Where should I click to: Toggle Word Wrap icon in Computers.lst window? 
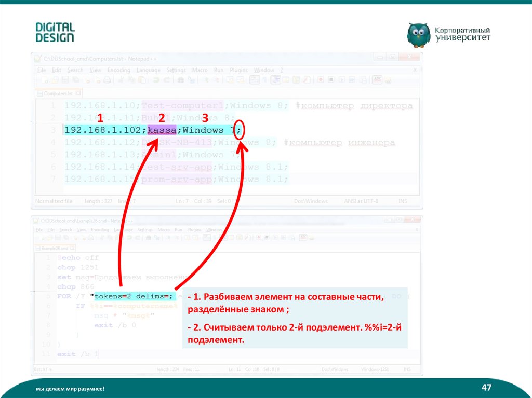(255, 80)
